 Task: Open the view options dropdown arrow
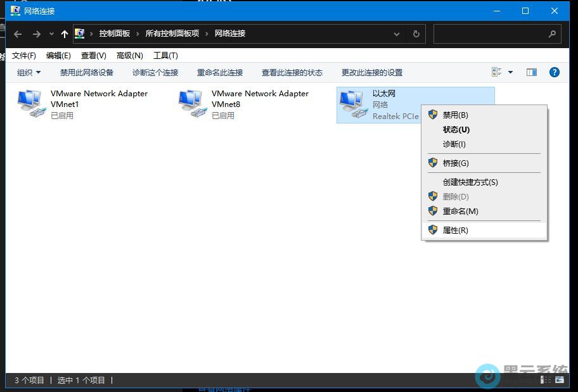tap(510, 72)
